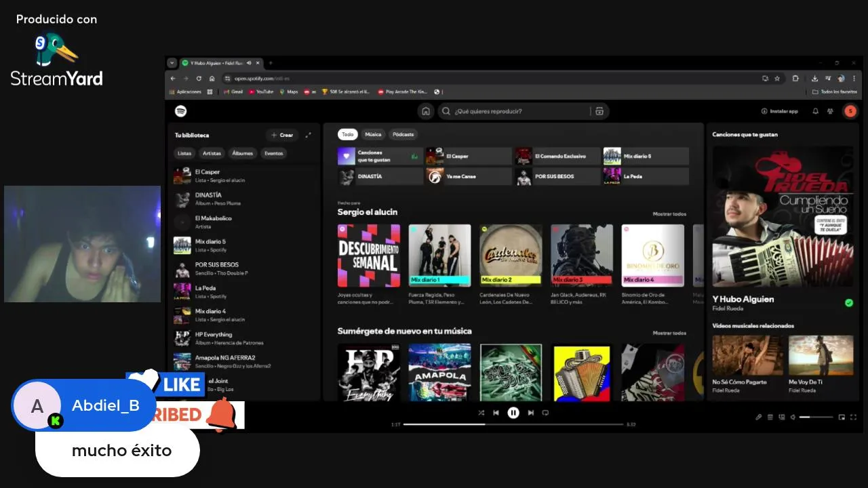Click Instalar app button
868x488 pixels.
pos(780,111)
